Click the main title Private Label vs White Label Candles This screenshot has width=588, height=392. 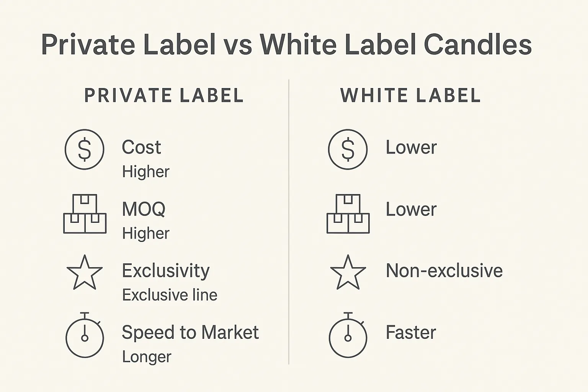tap(286, 45)
